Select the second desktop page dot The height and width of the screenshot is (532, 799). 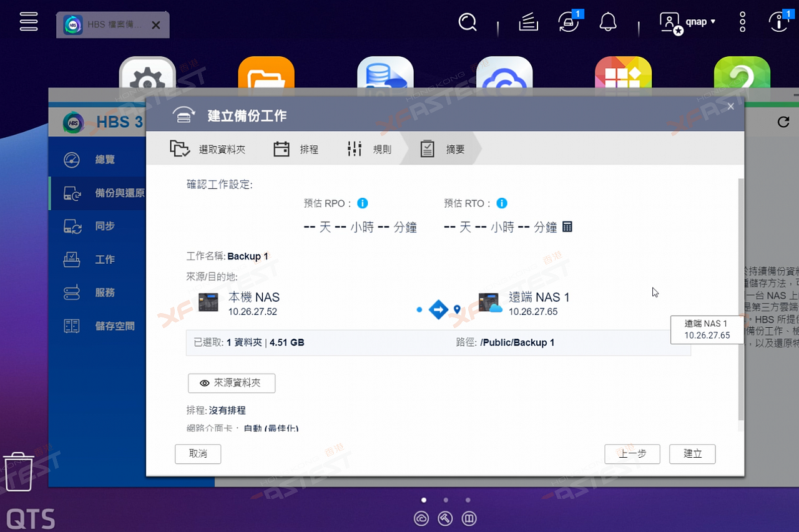[446, 500]
